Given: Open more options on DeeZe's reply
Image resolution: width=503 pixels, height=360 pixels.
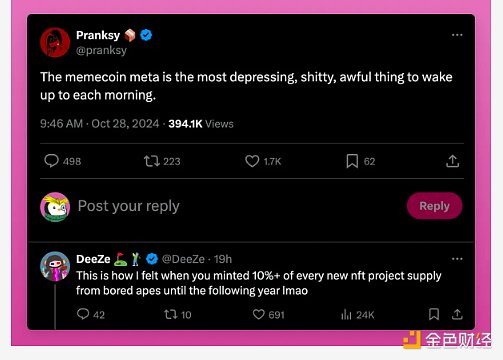Looking at the screenshot, I should [x=457, y=259].
